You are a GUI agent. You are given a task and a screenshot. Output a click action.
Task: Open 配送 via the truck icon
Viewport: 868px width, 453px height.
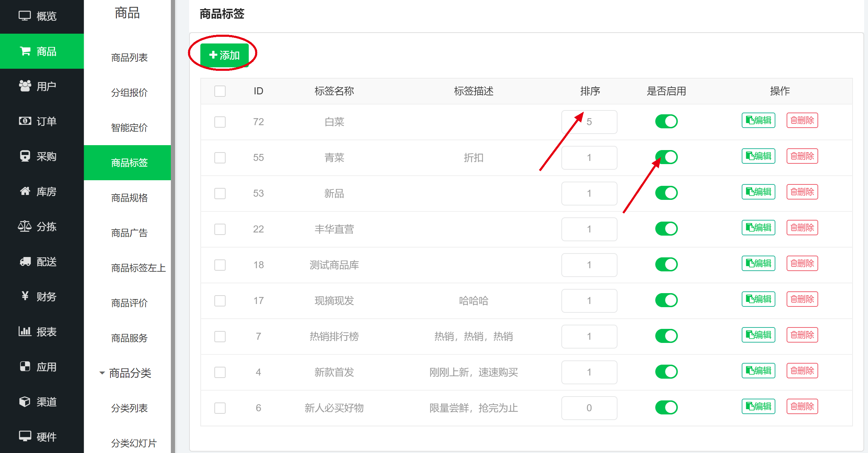coord(25,262)
